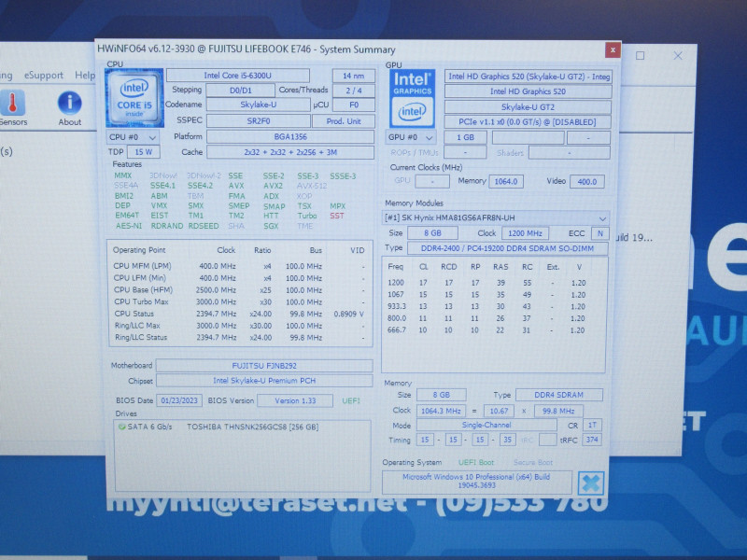
Task: Click the Prod. Unit field
Action: tap(344, 121)
